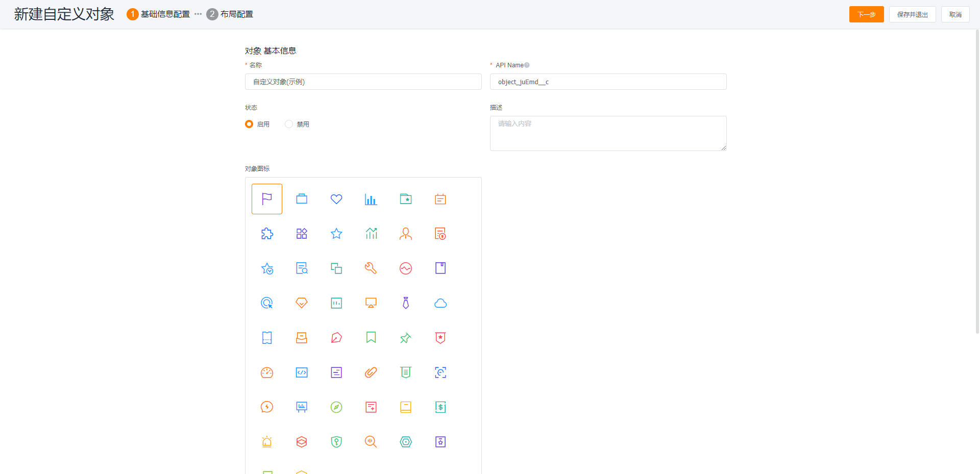The image size is (980, 474).
Task: Choose the green starred folder icon
Action: coord(406,199)
